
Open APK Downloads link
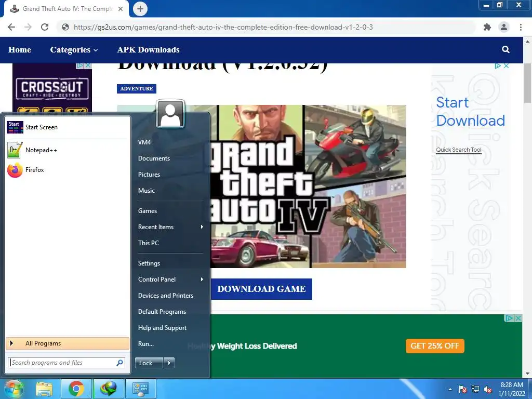148,50
